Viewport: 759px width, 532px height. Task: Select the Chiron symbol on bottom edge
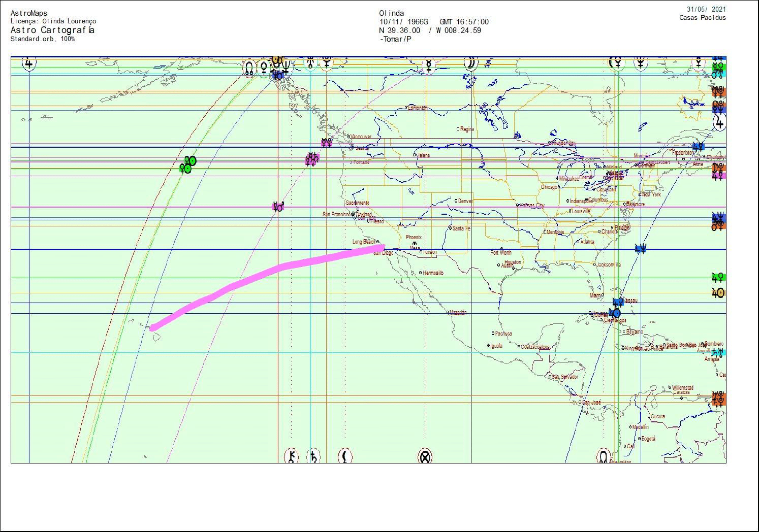click(291, 456)
